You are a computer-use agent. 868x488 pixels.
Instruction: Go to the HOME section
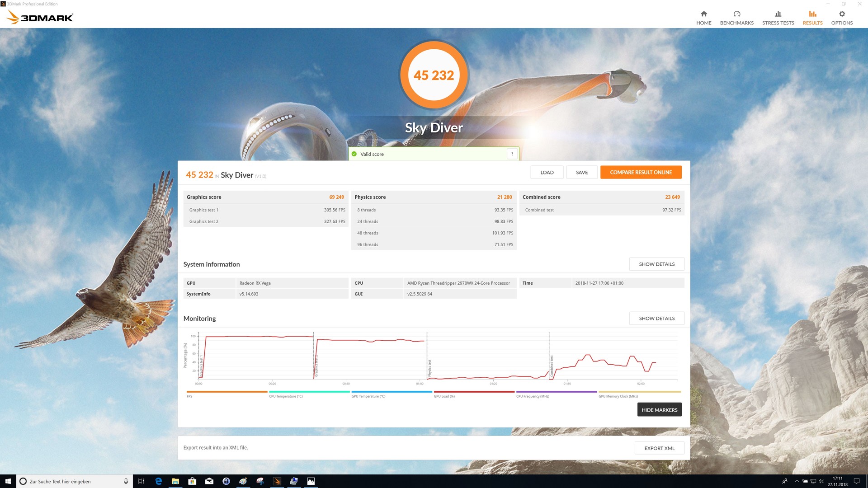click(703, 18)
